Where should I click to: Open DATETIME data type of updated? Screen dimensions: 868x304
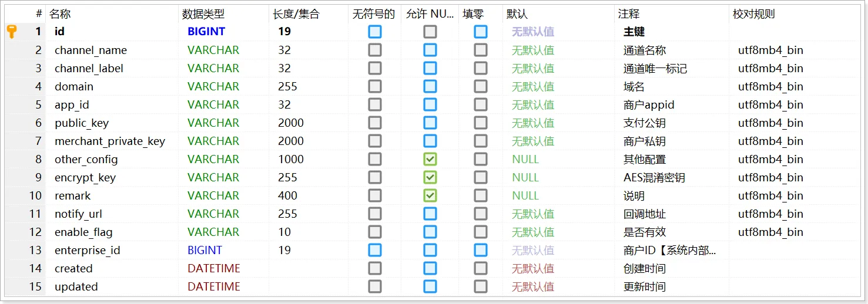(x=214, y=286)
